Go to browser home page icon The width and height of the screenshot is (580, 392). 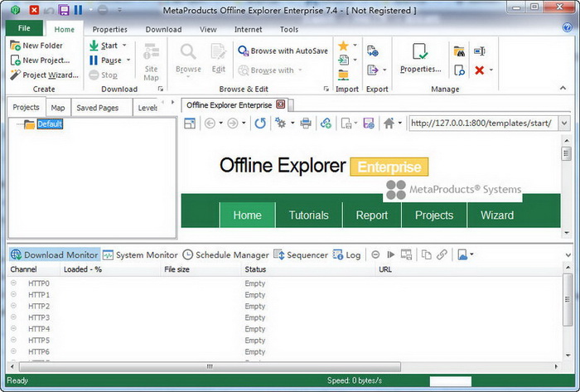tap(389, 123)
